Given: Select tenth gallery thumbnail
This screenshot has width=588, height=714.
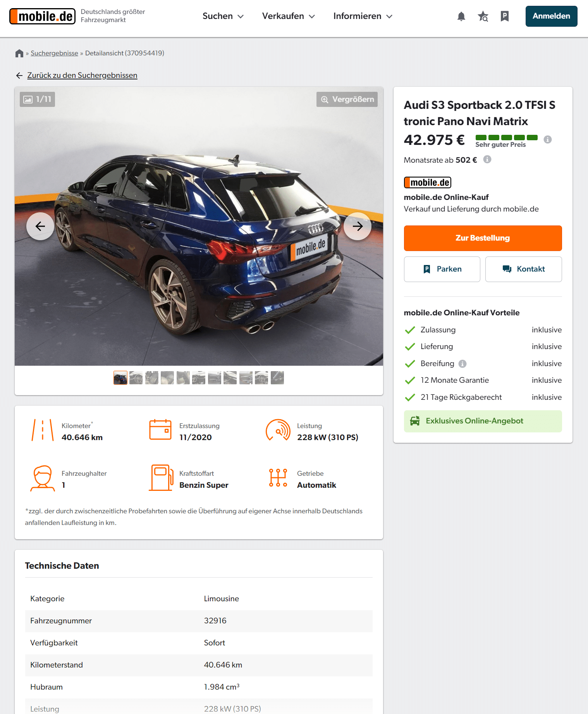Looking at the screenshot, I should [x=261, y=378].
